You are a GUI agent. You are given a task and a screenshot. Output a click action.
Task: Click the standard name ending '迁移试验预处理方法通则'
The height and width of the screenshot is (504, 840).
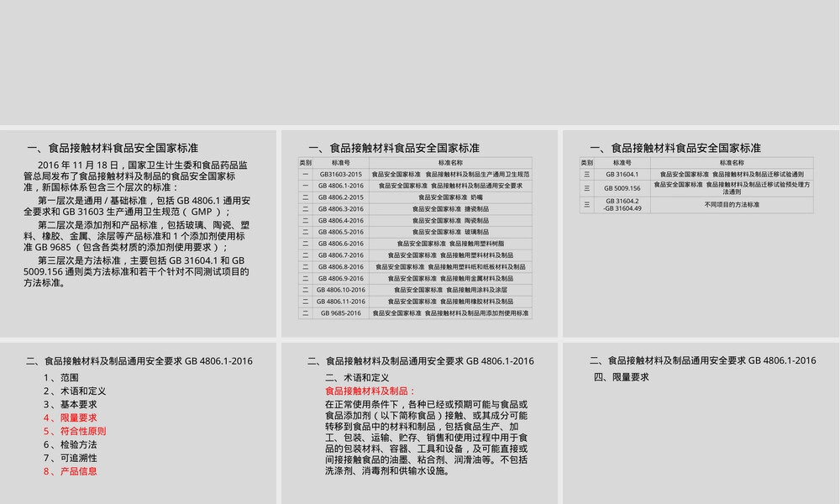(x=732, y=188)
